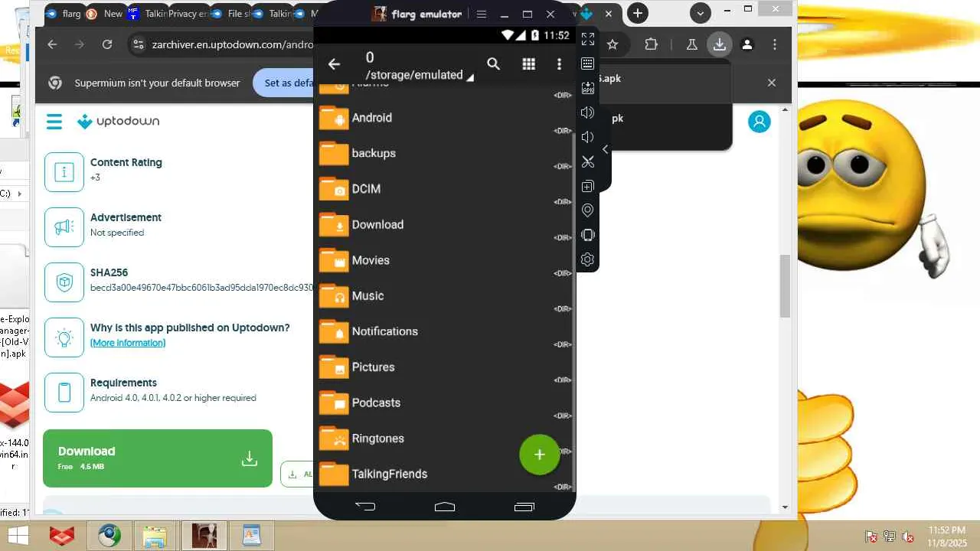The image size is (980, 551).
Task: Raise emulator volume
Action: [588, 112]
